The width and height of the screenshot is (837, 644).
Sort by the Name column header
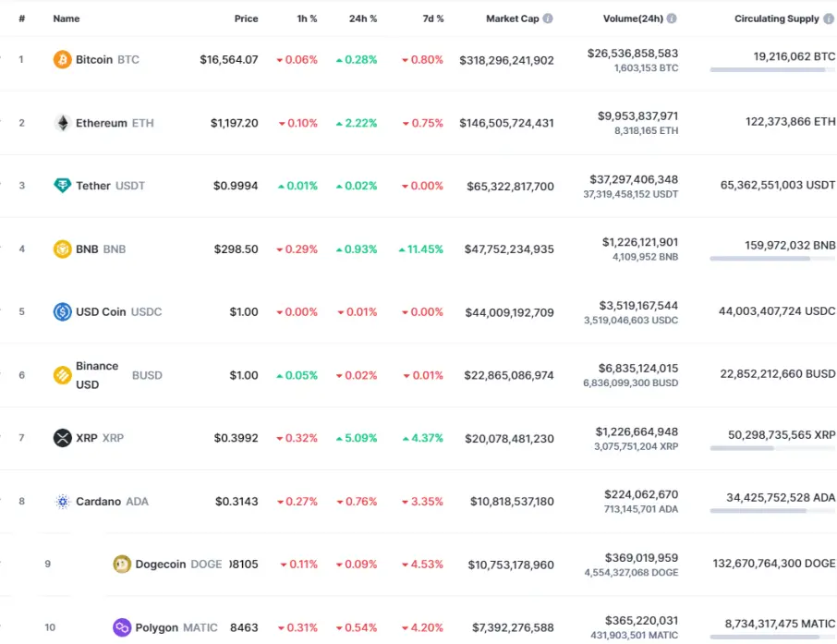coord(67,18)
